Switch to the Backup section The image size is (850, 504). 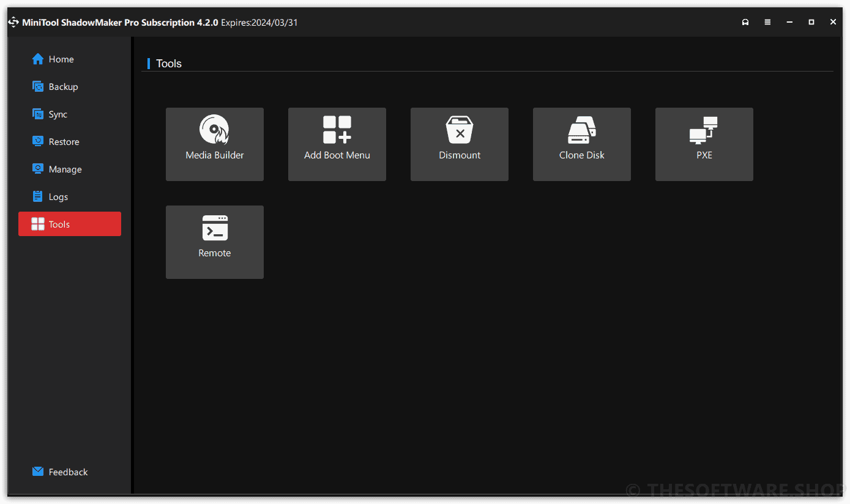coord(70,87)
